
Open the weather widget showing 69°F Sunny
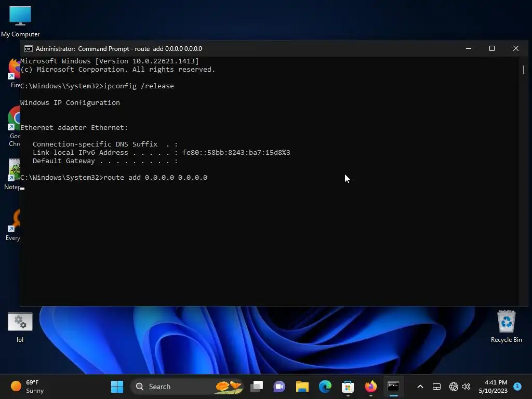28,387
